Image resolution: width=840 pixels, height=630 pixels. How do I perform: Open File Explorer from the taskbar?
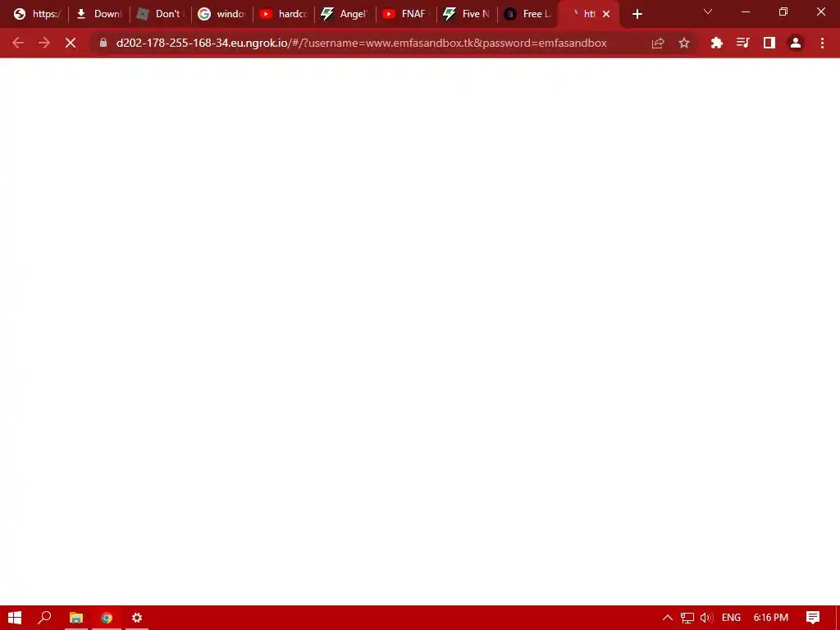76,618
